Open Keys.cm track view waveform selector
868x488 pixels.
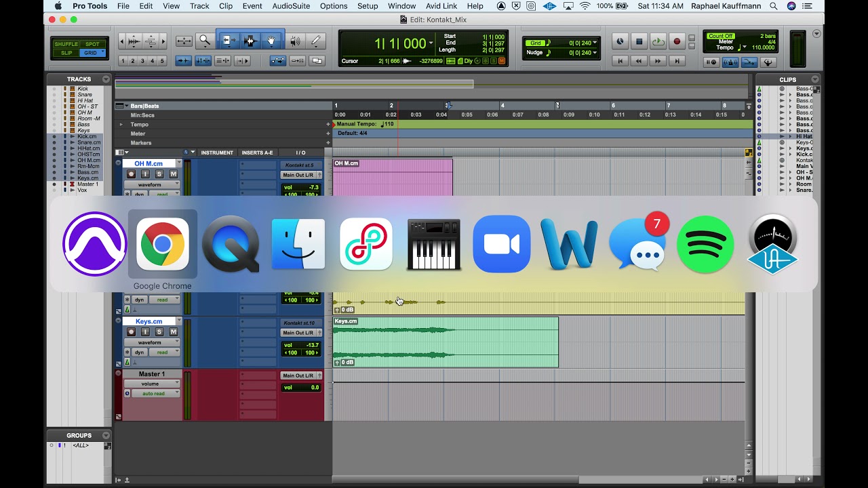click(x=152, y=342)
